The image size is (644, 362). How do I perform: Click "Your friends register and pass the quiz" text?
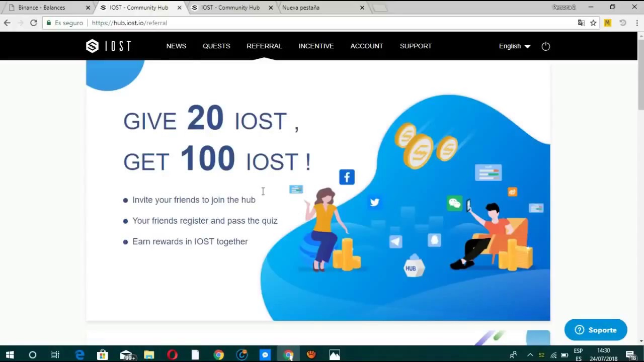click(205, 221)
